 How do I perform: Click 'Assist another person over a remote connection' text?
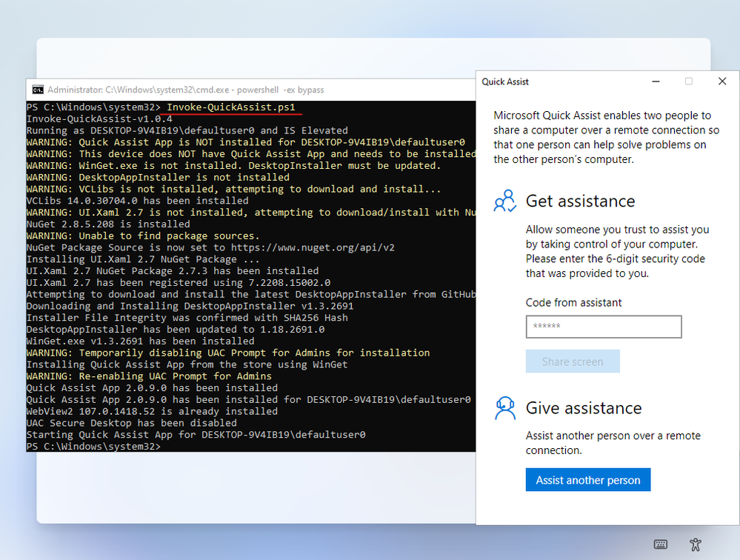pos(613,443)
